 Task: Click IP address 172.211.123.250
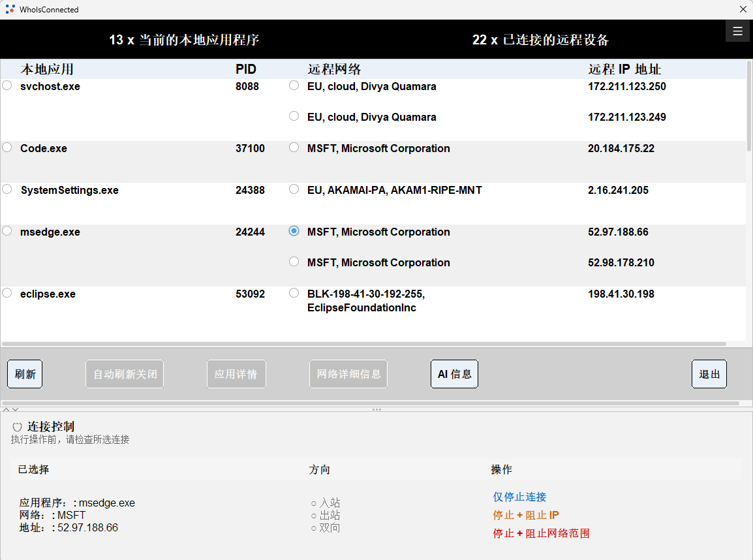pos(626,86)
